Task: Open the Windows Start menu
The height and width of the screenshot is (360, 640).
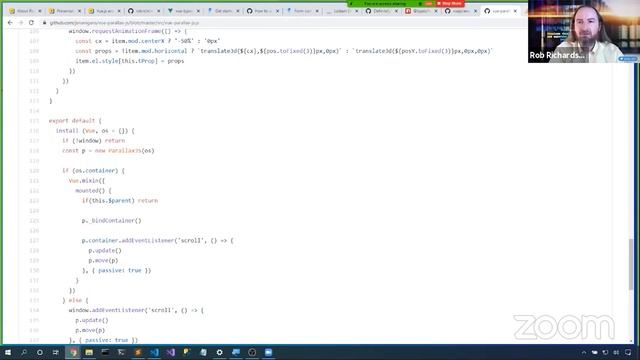Action: click(x=8, y=352)
